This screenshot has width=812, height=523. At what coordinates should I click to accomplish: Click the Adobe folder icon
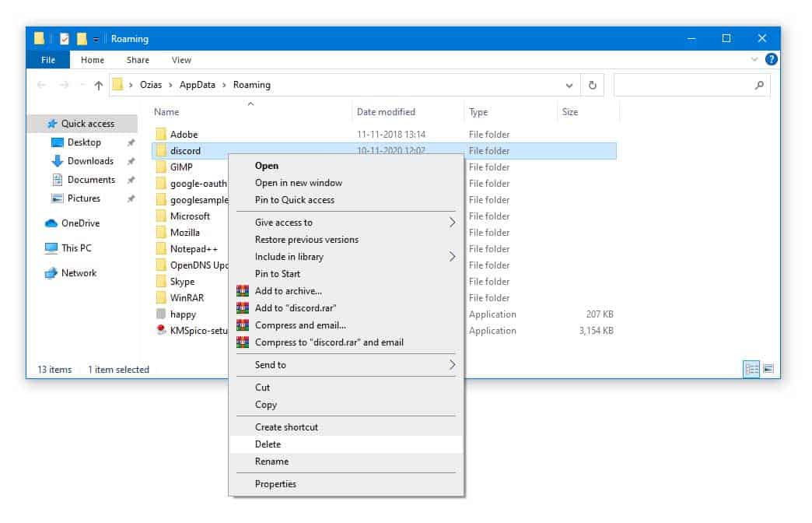point(161,134)
